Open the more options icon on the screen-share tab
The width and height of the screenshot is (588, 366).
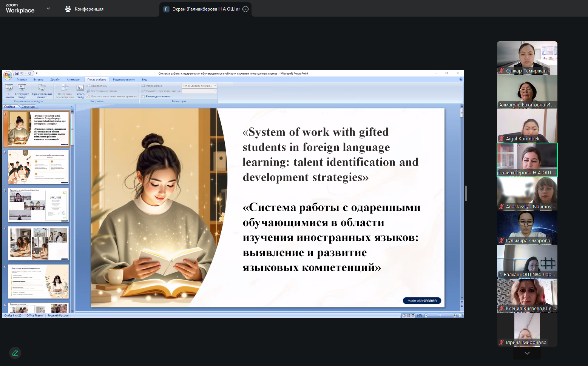[245, 9]
